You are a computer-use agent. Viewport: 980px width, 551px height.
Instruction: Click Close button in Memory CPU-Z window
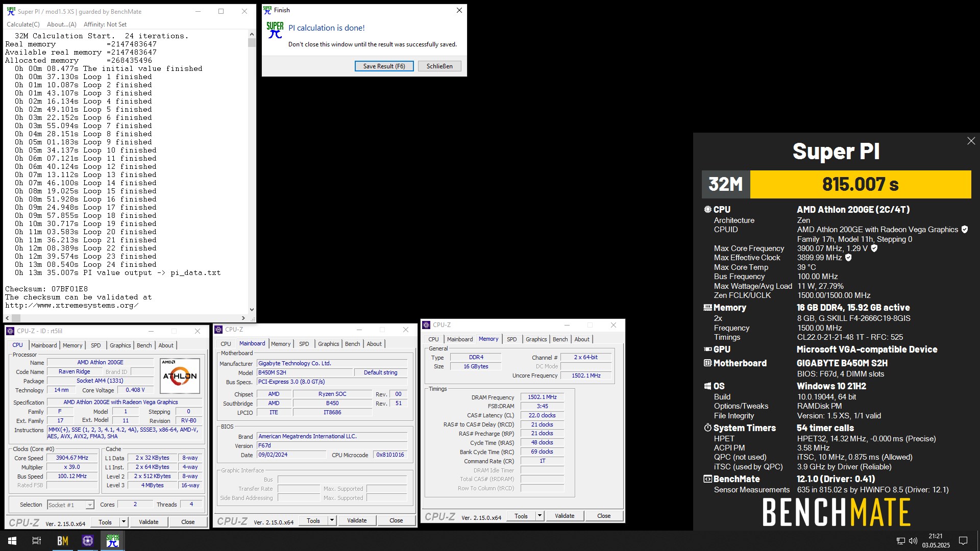(x=604, y=516)
